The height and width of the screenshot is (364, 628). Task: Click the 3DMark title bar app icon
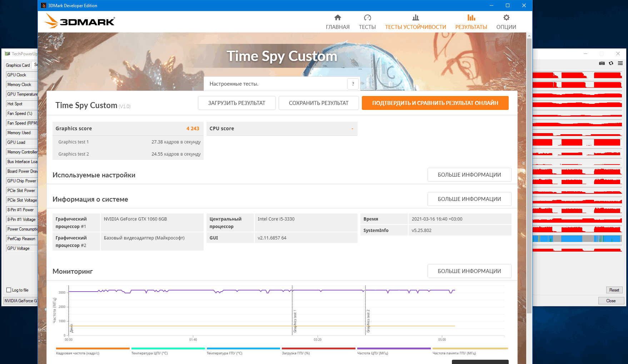44,5
